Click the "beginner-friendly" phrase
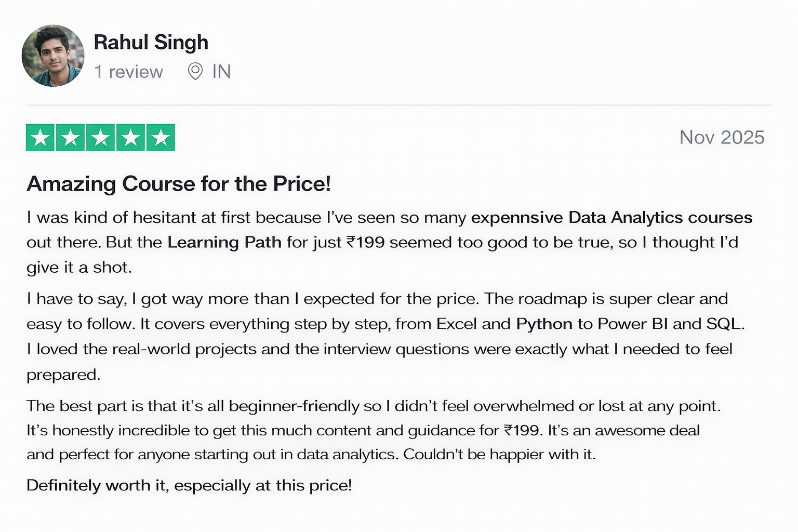 294,406
